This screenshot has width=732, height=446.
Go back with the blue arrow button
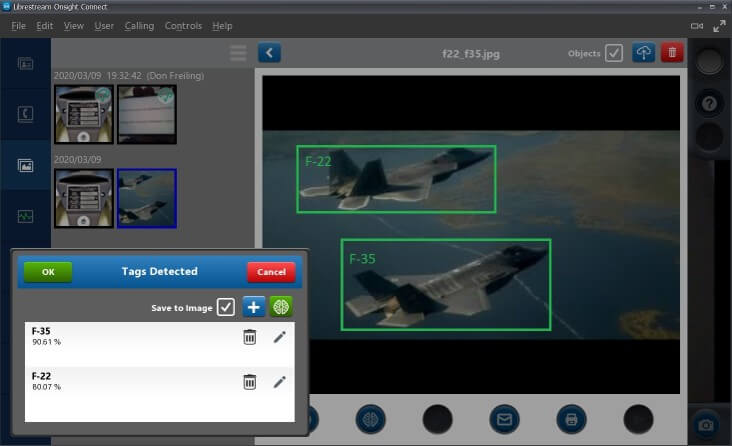269,53
